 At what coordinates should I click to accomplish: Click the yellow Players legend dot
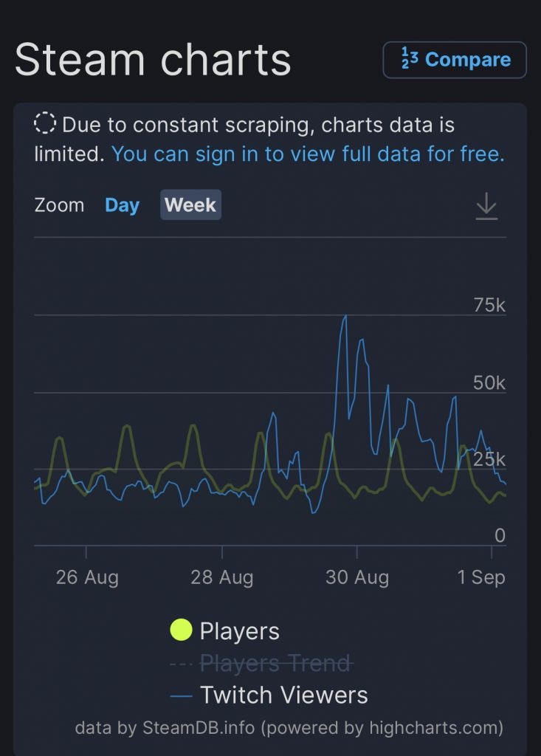click(x=181, y=630)
